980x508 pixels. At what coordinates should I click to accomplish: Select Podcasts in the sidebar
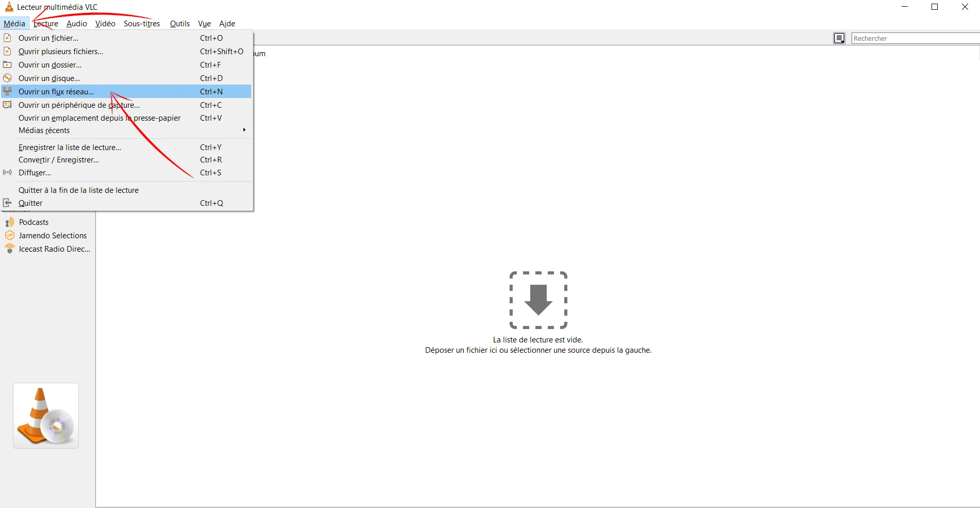pyautogui.click(x=47, y=222)
